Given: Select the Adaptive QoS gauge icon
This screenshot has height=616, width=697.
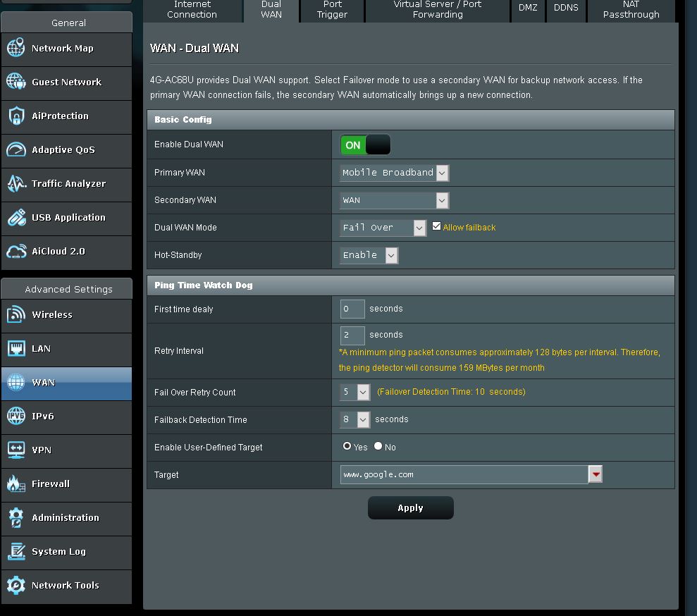Looking at the screenshot, I should coord(16,150).
